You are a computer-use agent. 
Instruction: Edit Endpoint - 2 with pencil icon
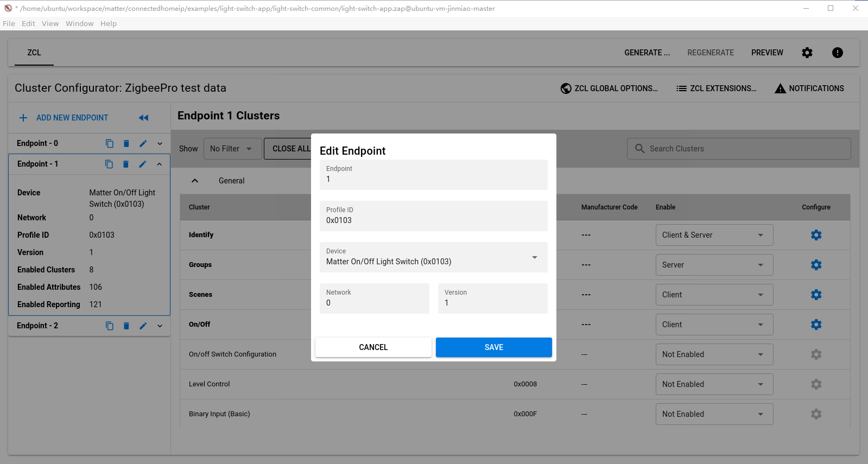(x=143, y=326)
